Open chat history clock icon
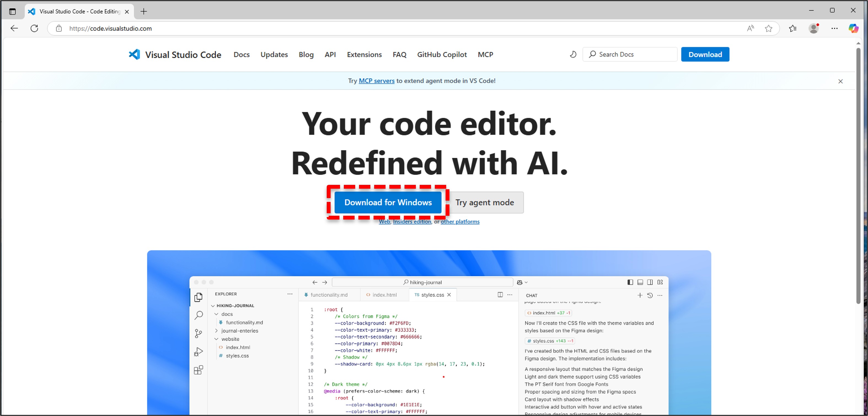Screen dimensions: 868x416 (650, 295)
